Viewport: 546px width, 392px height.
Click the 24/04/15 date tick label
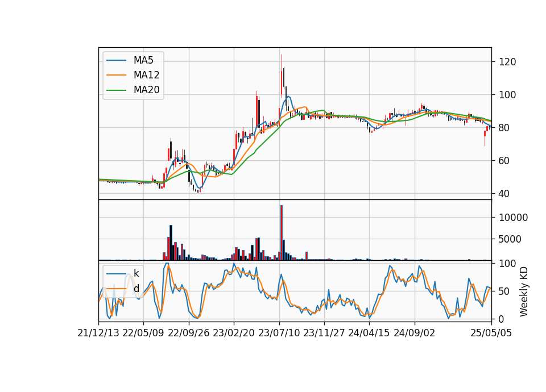tap(369, 333)
